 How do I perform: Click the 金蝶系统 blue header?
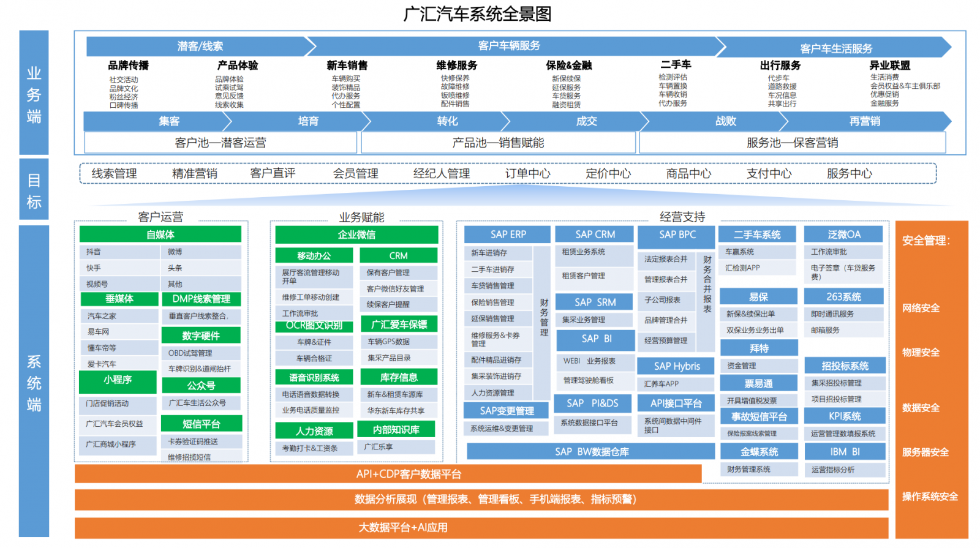click(759, 452)
